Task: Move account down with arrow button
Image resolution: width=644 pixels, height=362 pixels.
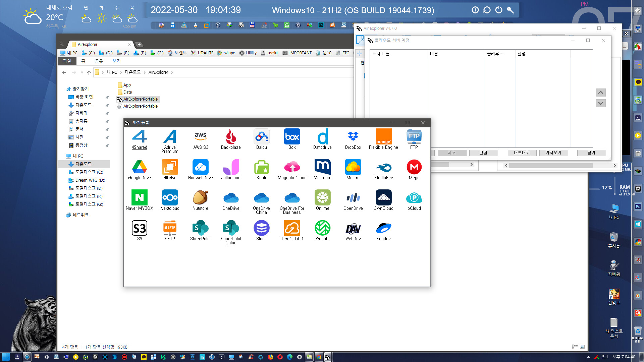Action: 601,103
